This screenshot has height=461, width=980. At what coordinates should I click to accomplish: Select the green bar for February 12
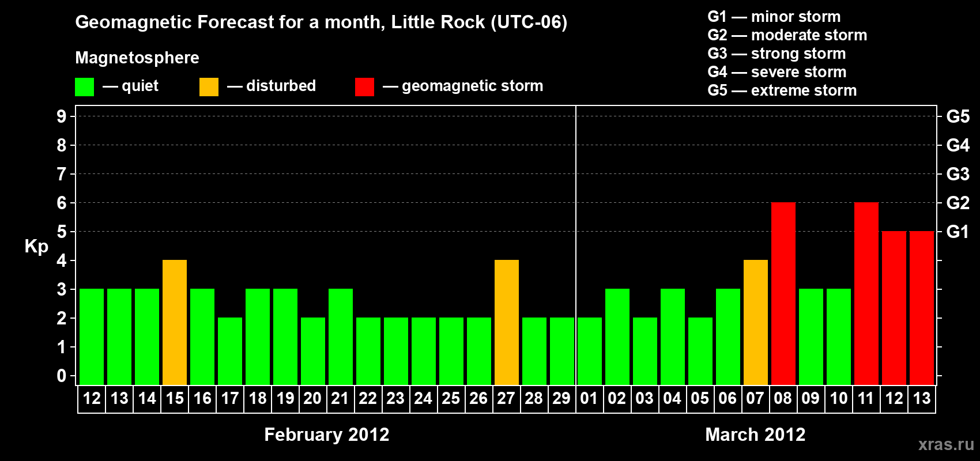coord(92,337)
